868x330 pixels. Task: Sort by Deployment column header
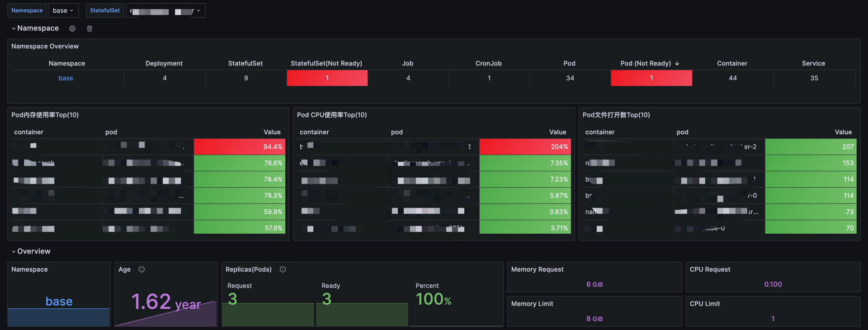point(164,63)
